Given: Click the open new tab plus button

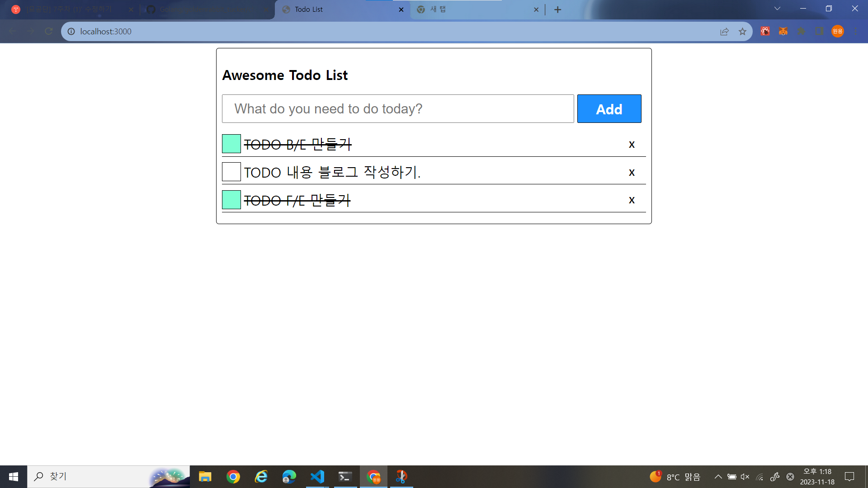Looking at the screenshot, I should click(557, 9).
